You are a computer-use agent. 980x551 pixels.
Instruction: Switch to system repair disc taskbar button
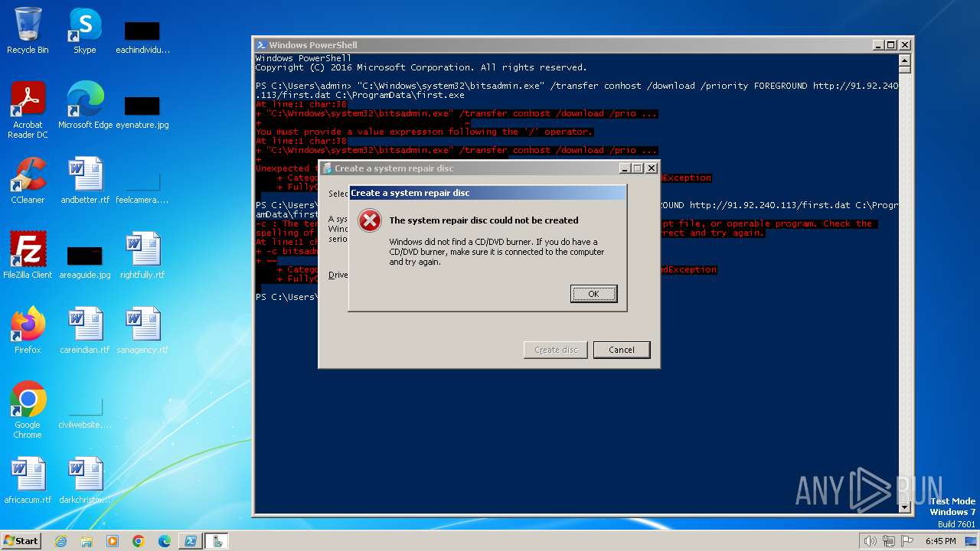(217, 541)
